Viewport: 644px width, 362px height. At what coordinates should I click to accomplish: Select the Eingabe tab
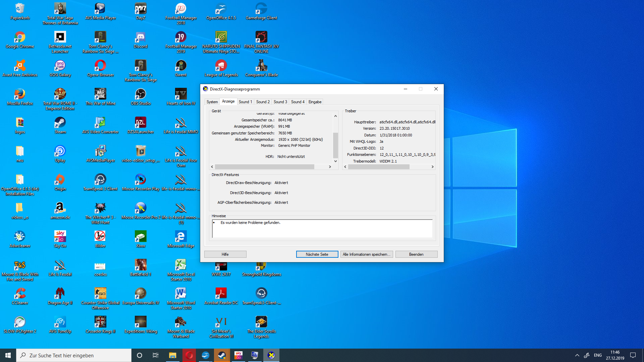pyautogui.click(x=315, y=102)
